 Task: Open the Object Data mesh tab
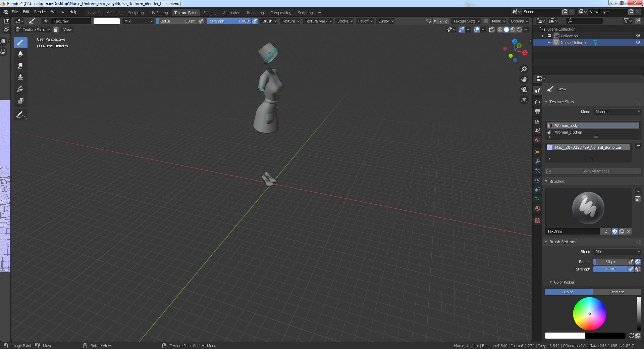538,199
